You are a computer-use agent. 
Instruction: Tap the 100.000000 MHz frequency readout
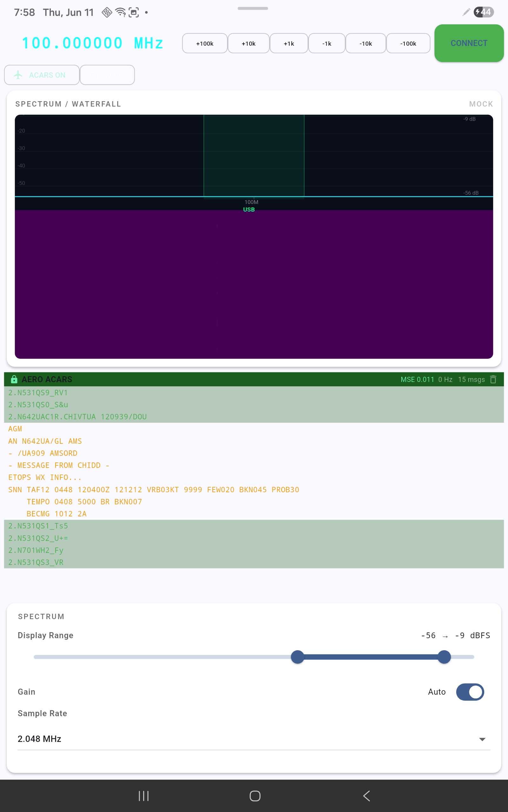[x=93, y=43]
